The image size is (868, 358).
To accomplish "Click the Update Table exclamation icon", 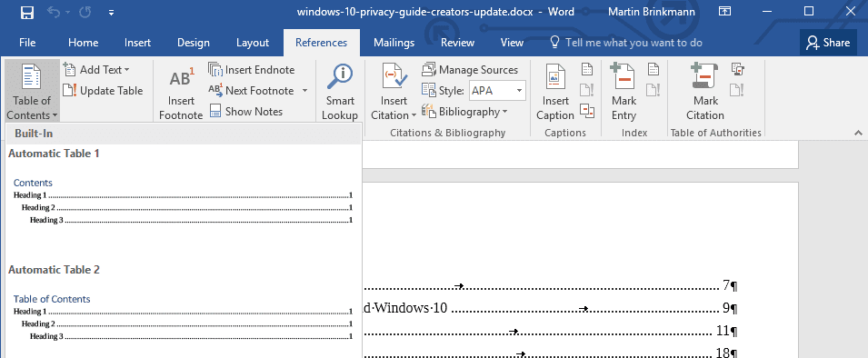I will (70, 91).
